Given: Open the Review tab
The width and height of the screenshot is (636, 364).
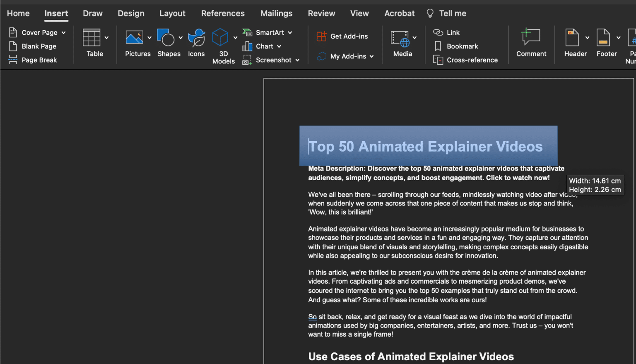Looking at the screenshot, I should click(x=321, y=13).
